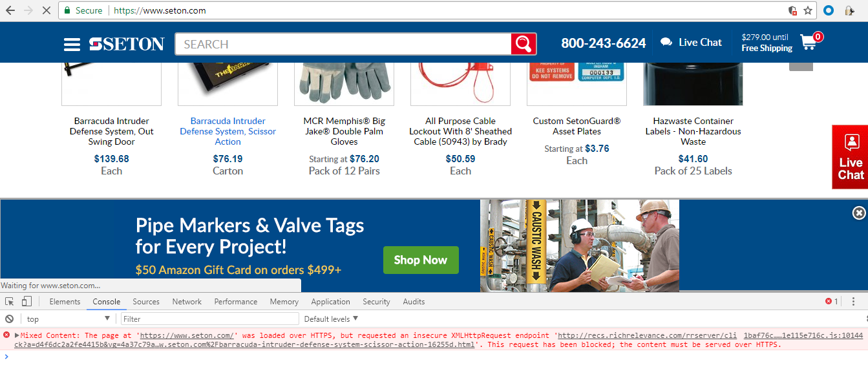Toggle the DevTools device toolbar icon
This screenshot has width=868, height=378.
pos(26,301)
